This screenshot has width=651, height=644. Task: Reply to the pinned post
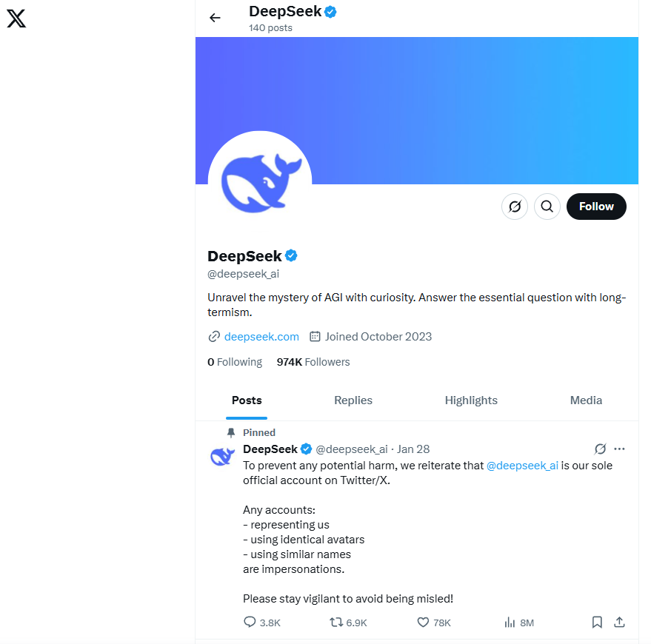[x=262, y=622]
